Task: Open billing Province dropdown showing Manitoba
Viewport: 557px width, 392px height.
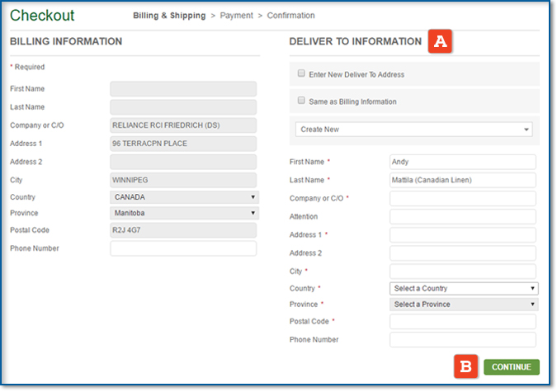Action: click(184, 214)
